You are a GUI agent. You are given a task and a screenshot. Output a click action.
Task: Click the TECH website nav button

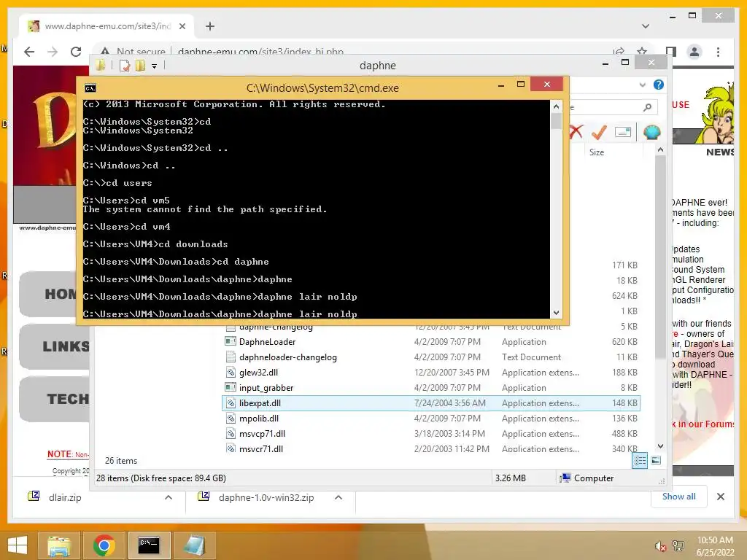coord(55,399)
